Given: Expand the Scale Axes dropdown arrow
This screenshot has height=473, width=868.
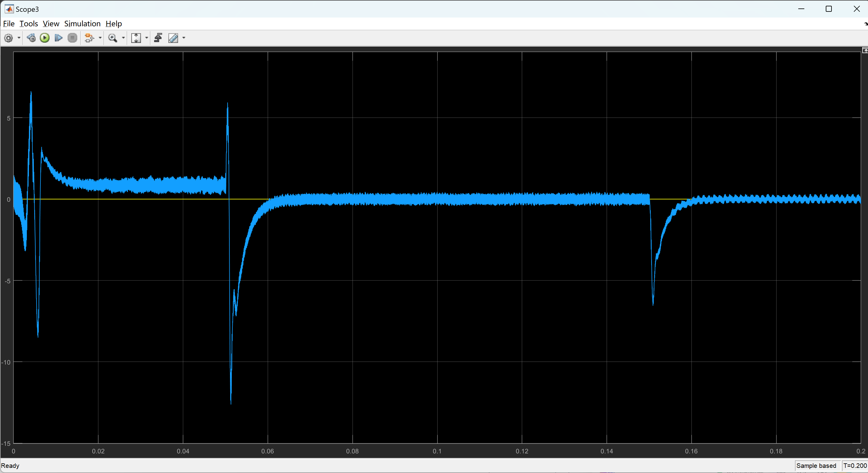Looking at the screenshot, I should coord(147,38).
